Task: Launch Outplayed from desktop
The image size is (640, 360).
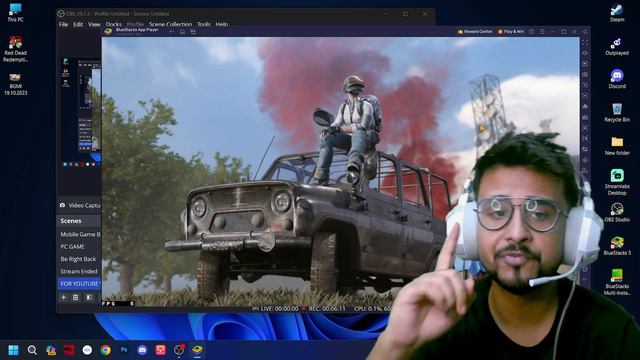Action: coord(617,47)
